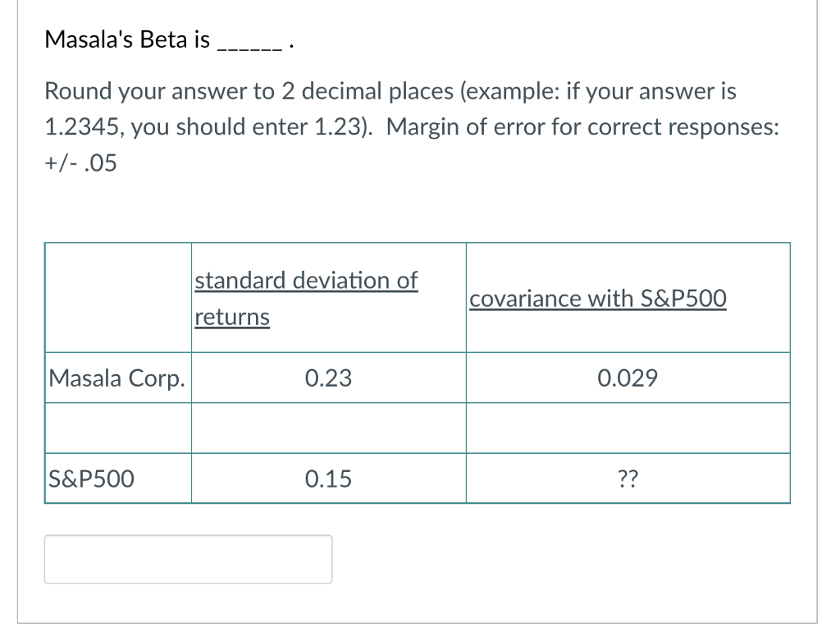Click the answer input field

[188, 559]
